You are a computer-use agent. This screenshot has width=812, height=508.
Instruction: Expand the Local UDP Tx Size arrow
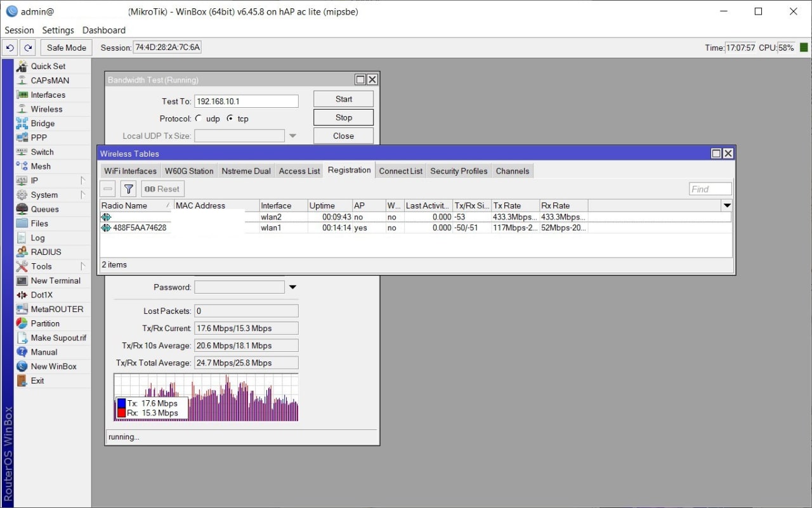(x=292, y=136)
